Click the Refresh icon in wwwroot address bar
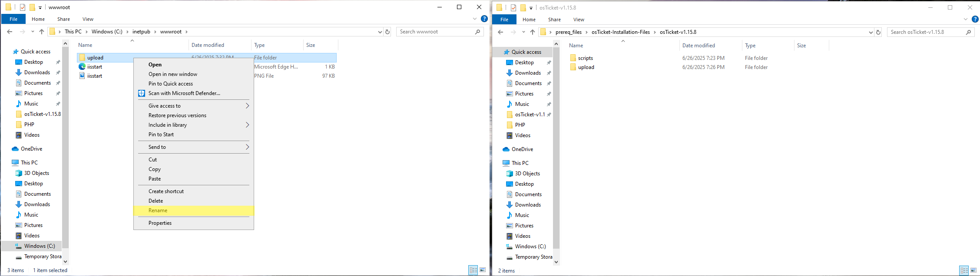The width and height of the screenshot is (980, 276). [x=387, y=32]
